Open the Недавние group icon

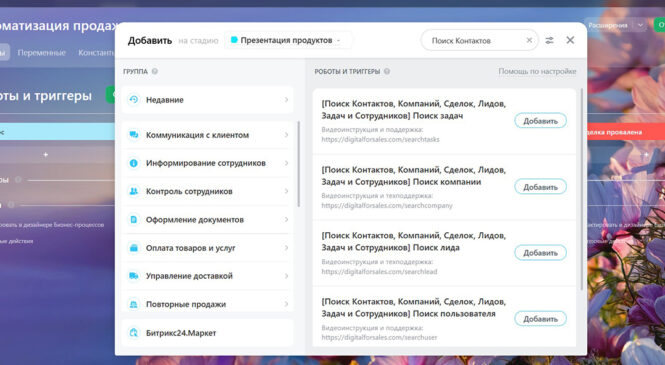pos(134,100)
